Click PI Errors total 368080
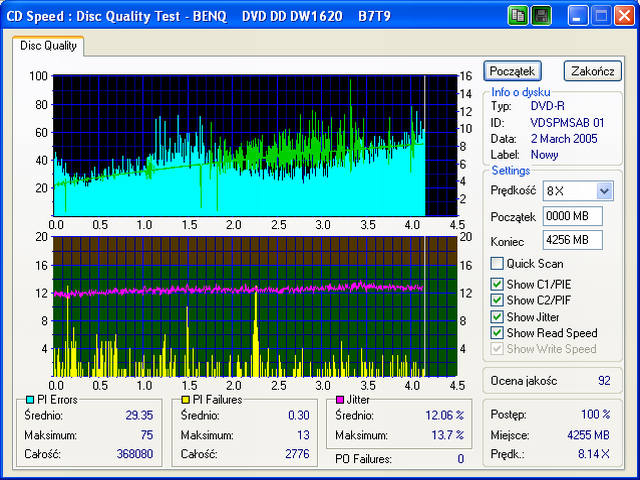 135,454
